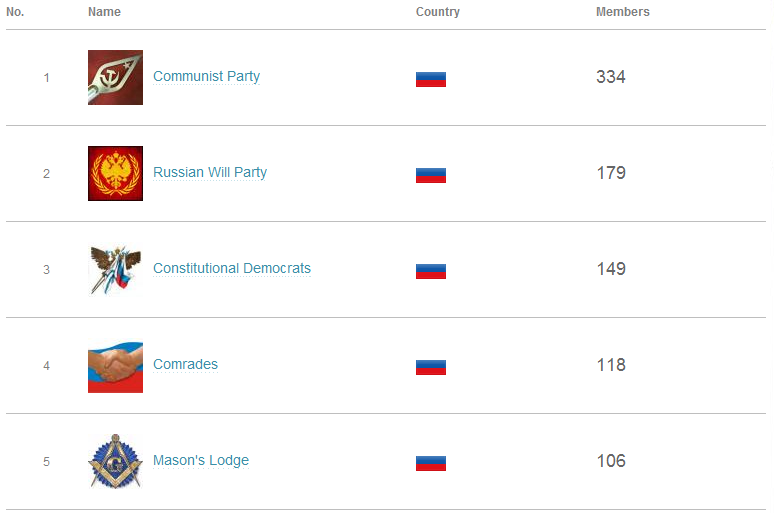Click the country flag in the Comrades row
This screenshot has height=513, width=774.
[431, 367]
